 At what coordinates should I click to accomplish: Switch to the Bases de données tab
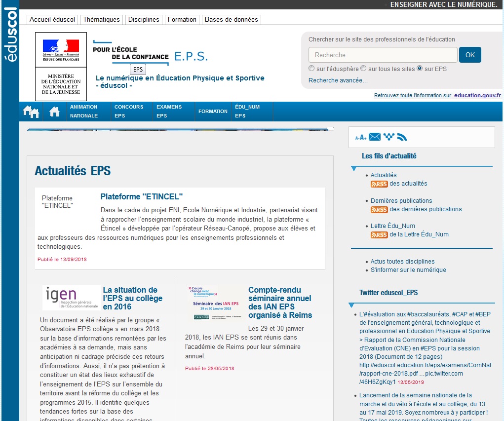click(231, 20)
